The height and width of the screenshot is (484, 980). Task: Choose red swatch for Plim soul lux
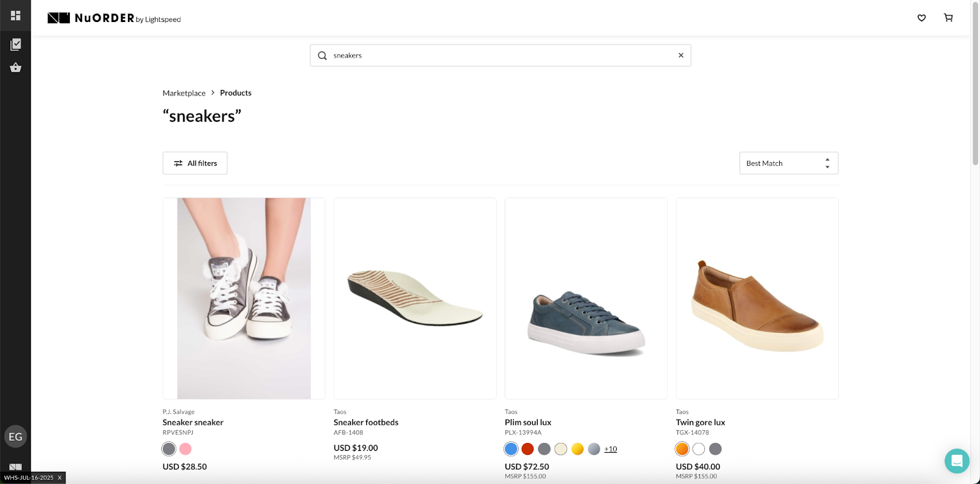527,449
